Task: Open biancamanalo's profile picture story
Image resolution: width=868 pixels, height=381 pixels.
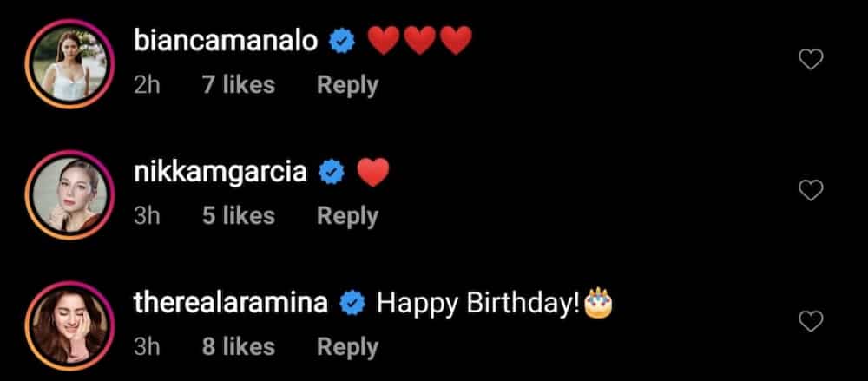Action: pos(69,63)
